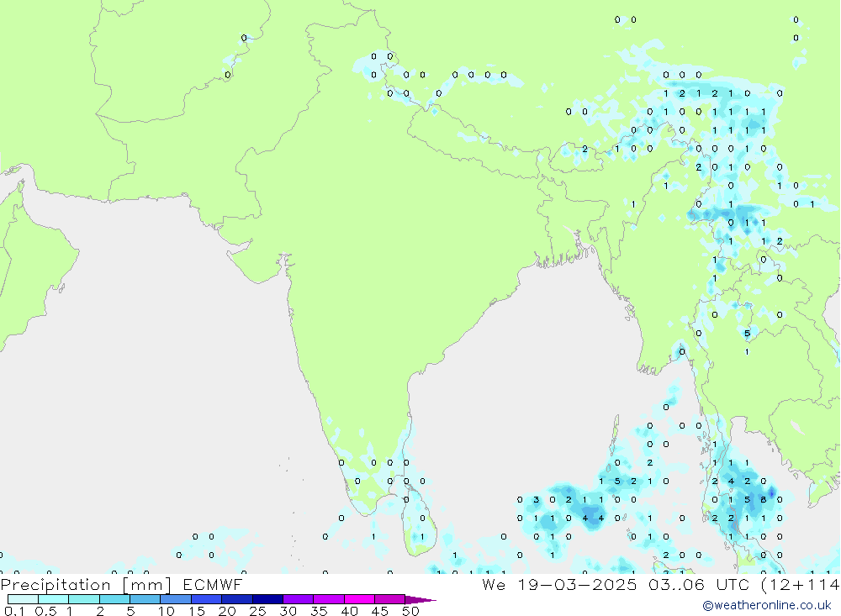Select the 40–45 mm magenta swatch
Viewport: 841px width, 616px height.
tap(359, 599)
